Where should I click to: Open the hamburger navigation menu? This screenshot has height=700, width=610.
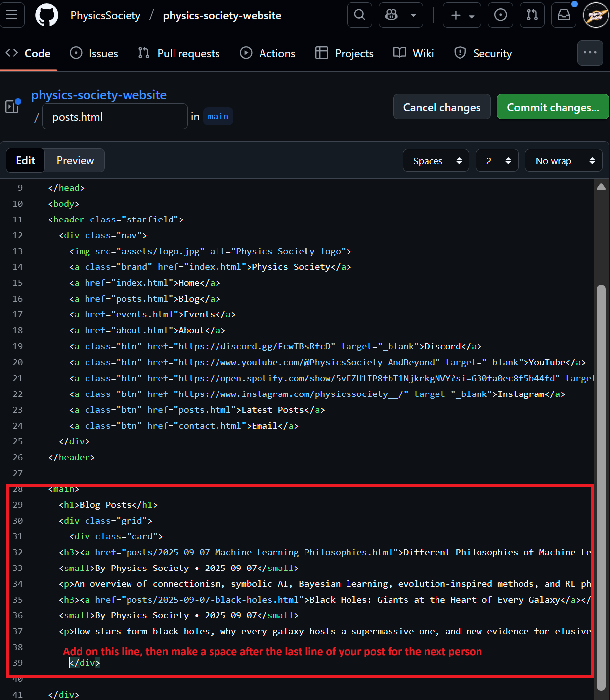[12, 15]
